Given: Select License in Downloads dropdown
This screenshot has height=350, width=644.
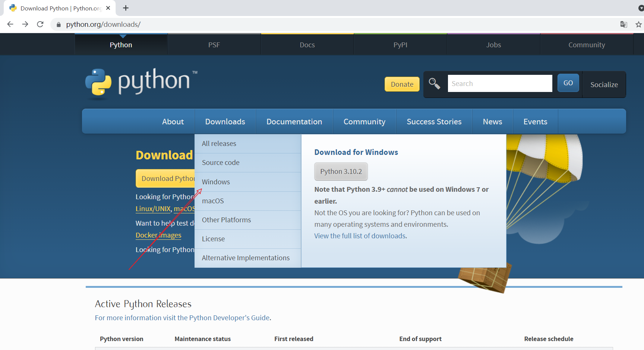Looking at the screenshot, I should [x=248, y=239].
